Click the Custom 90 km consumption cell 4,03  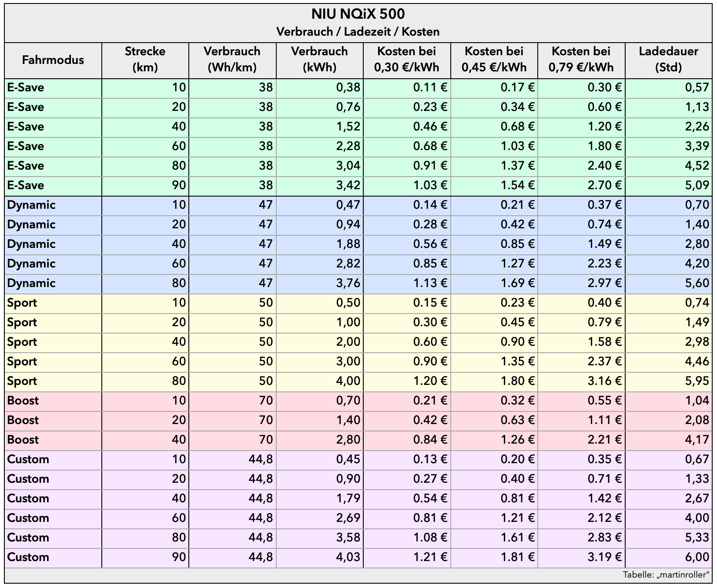click(348, 558)
